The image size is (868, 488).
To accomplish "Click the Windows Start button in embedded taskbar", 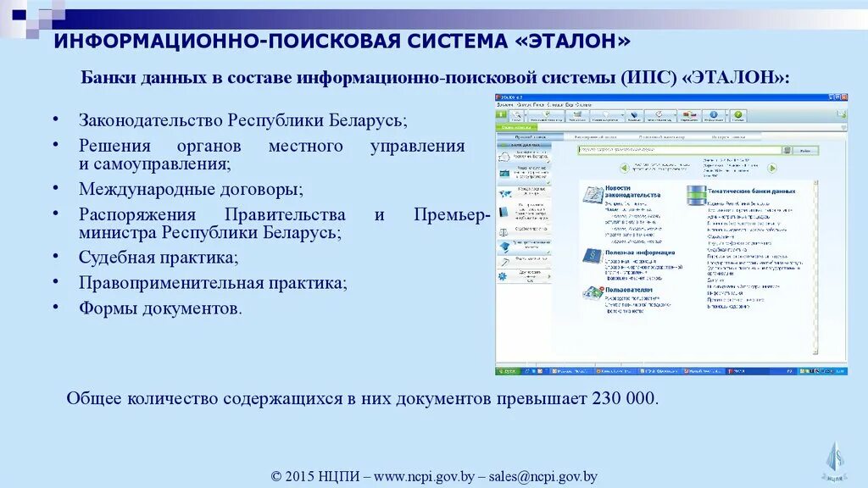I will pos(507,371).
